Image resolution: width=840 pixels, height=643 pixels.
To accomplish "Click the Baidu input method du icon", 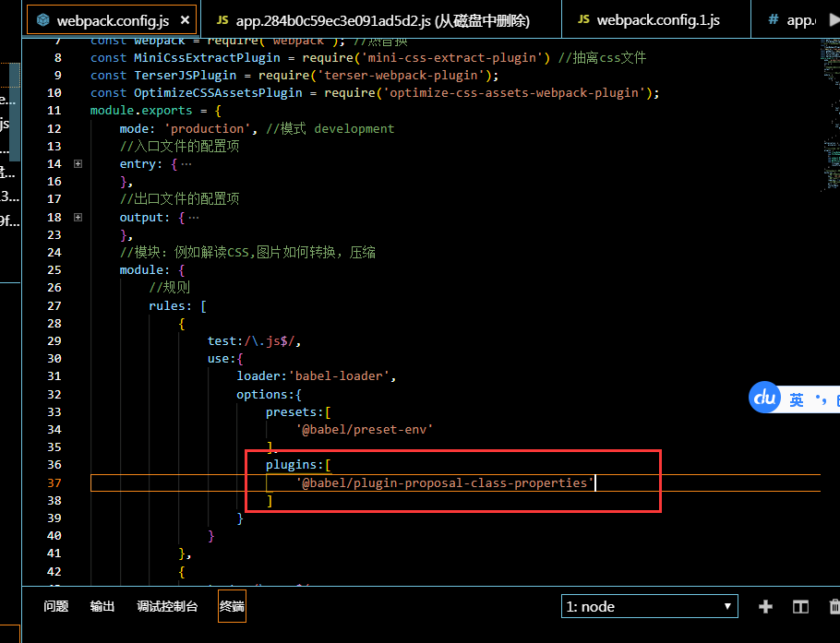I will [x=764, y=398].
